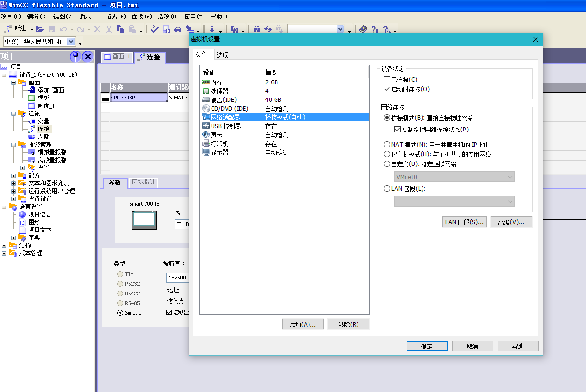Select 处理器 processor device row
Image resolution: width=586 pixels, height=392 pixels.
click(284, 91)
